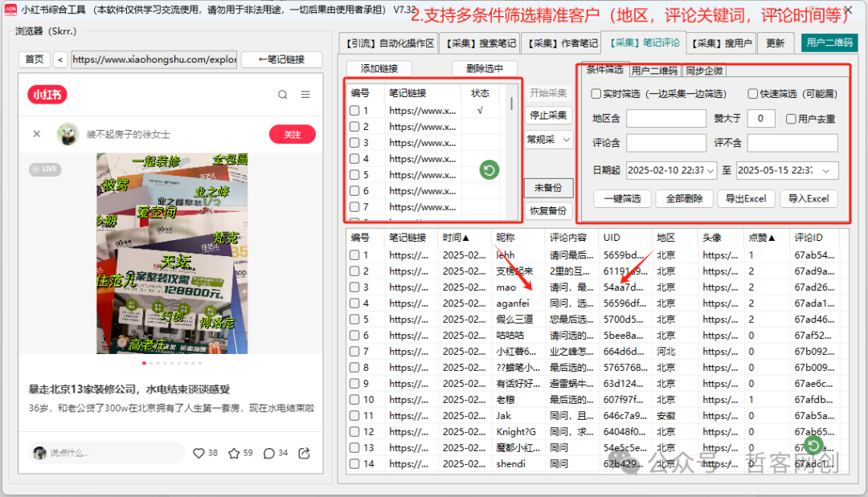Image resolution: width=868 pixels, height=497 pixels.
Task: Click 未备份 button
Action: pyautogui.click(x=548, y=188)
